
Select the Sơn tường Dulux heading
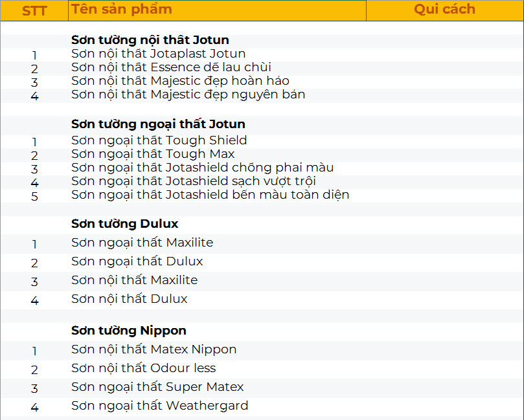[124, 223]
